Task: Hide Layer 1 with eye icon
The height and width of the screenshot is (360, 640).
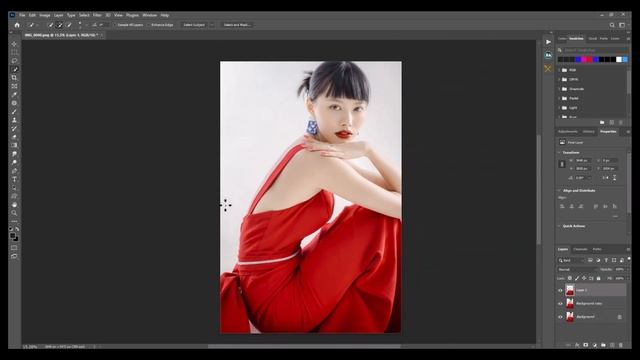Action: click(560, 290)
